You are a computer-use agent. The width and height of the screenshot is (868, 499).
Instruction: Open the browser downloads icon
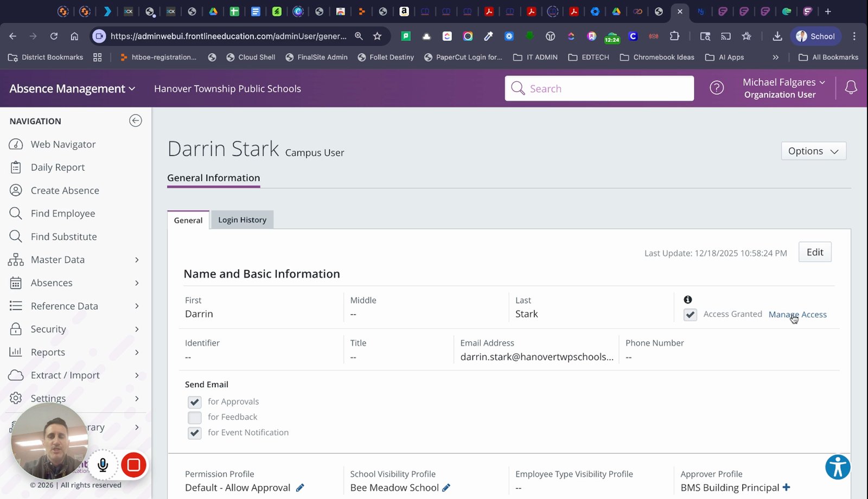777,36
